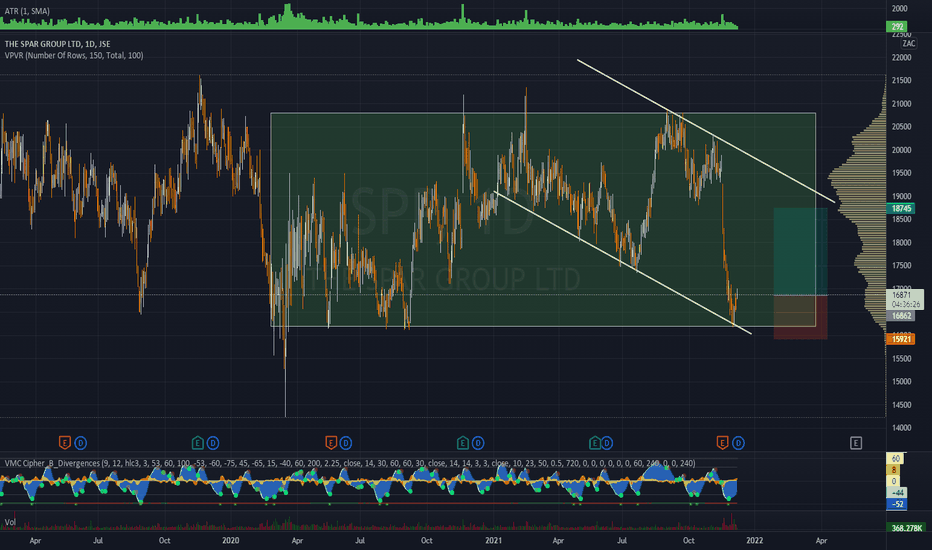The height and width of the screenshot is (550, 932).
Task: Open the mid-2020 dividend D marker
Action: (345, 442)
